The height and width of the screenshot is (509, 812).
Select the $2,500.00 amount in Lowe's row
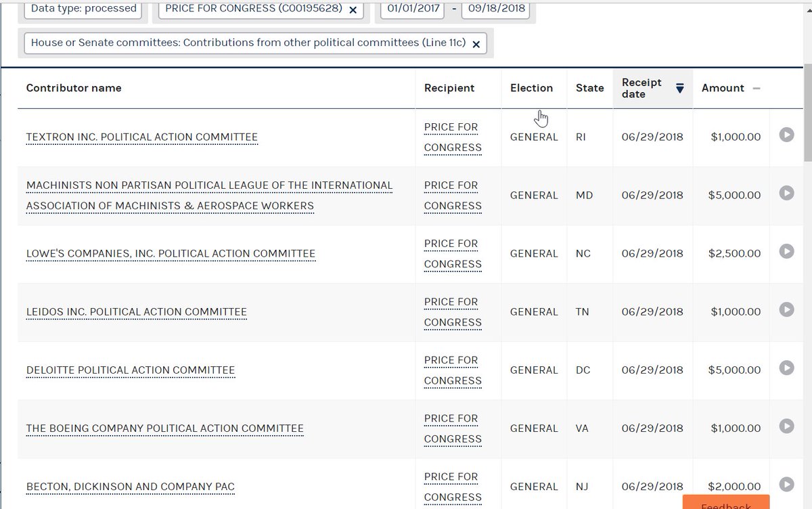[734, 253]
